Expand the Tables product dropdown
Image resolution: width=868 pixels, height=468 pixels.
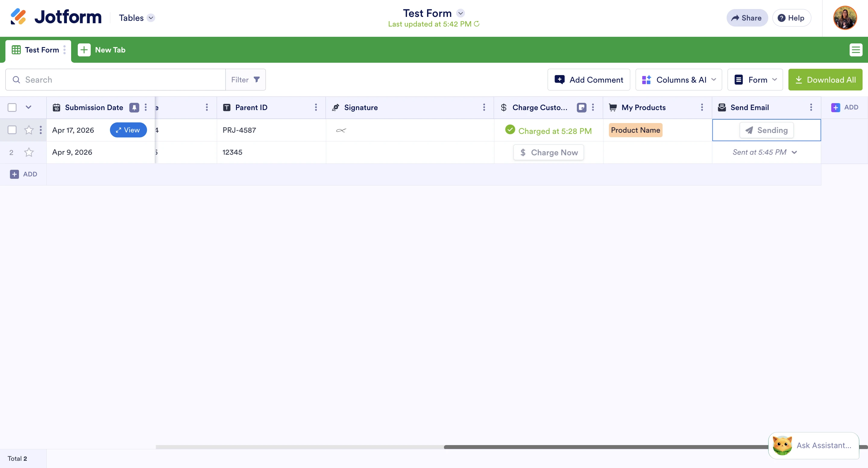[x=151, y=18]
